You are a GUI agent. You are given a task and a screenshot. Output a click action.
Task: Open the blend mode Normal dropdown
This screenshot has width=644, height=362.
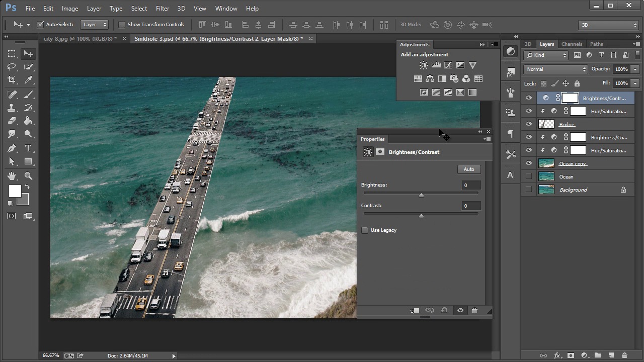555,69
